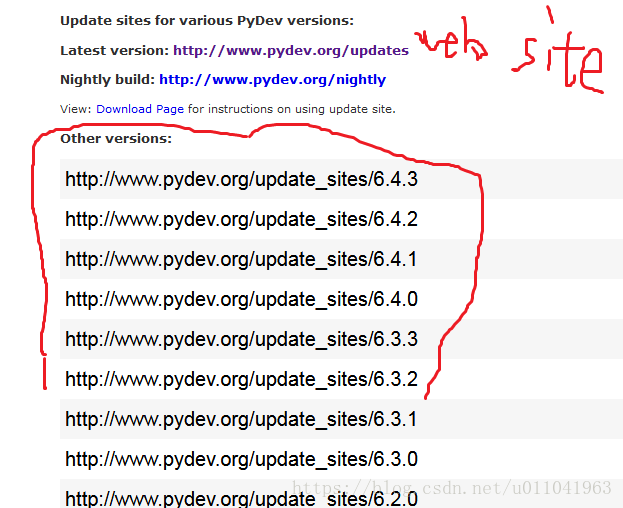623x508 pixels.
Task: Click the 'Other versions:' heading
Action: point(116,139)
